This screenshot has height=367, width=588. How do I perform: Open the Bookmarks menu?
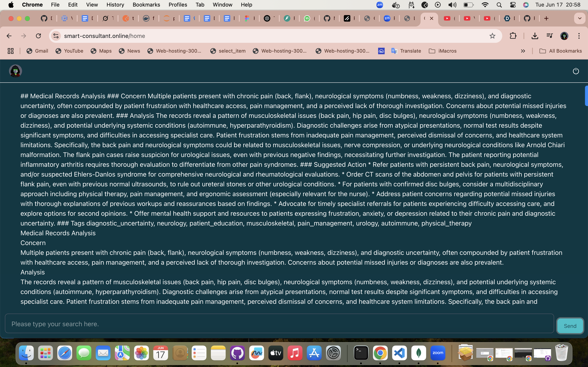(x=146, y=5)
